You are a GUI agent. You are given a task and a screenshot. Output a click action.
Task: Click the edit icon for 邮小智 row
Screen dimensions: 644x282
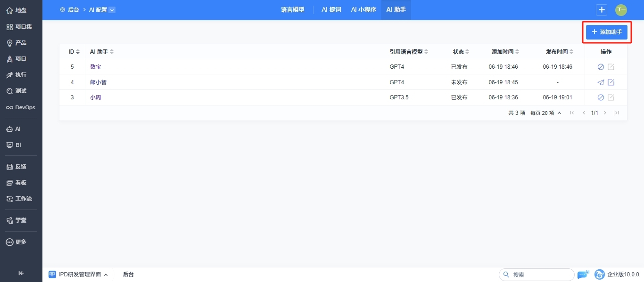[611, 82]
